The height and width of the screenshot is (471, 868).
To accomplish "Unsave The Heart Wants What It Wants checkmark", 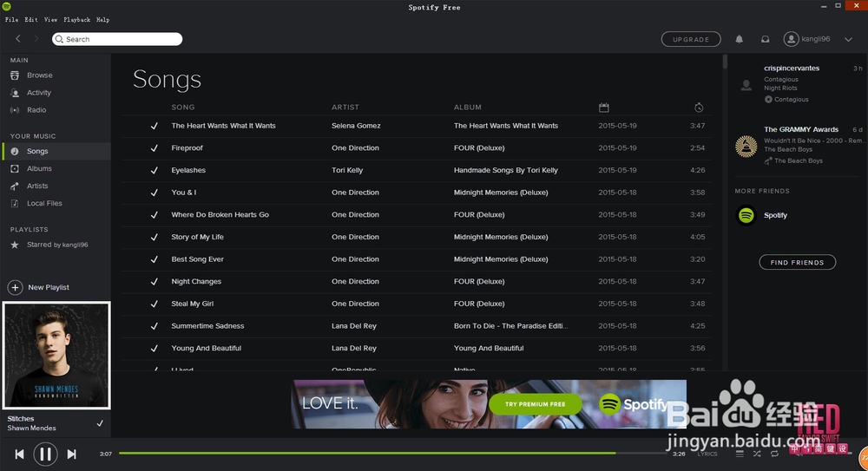I will pyautogui.click(x=154, y=126).
